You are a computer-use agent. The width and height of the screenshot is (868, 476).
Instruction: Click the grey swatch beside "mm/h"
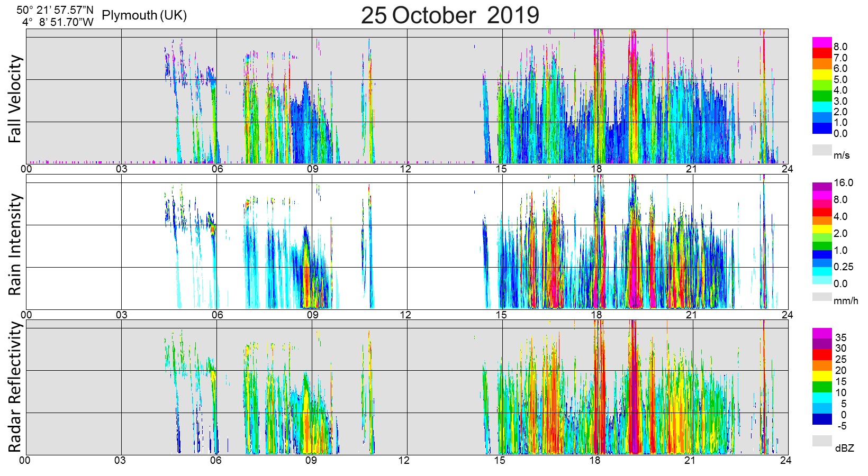tap(822, 297)
